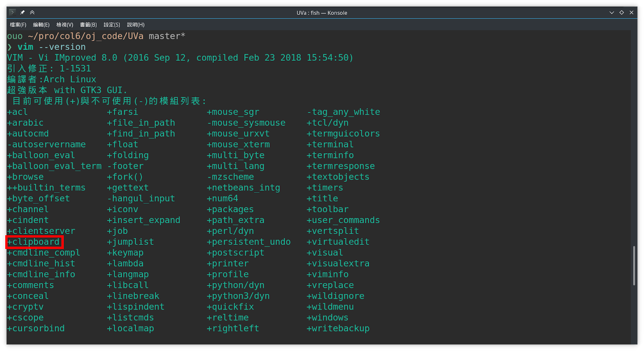644x351 pixels.
Task: Click the highlighted +clipboard entry
Action: (35, 242)
